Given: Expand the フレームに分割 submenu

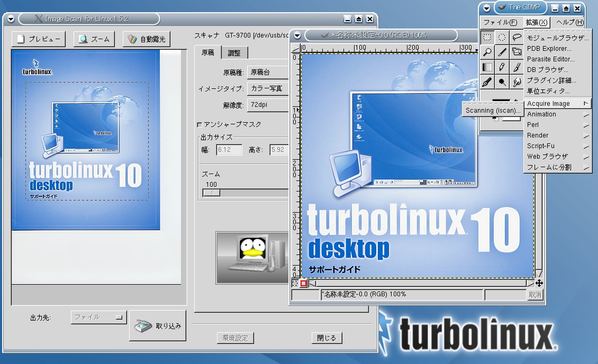Looking at the screenshot, I should pos(557,167).
